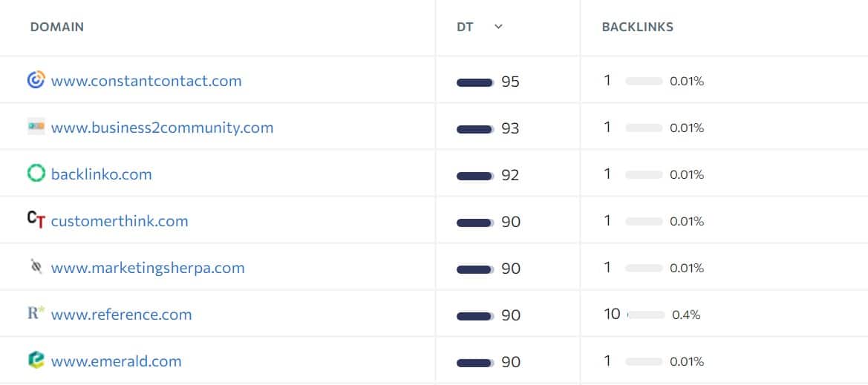Click the CT customerthink logo icon
The image size is (868, 385).
point(36,220)
